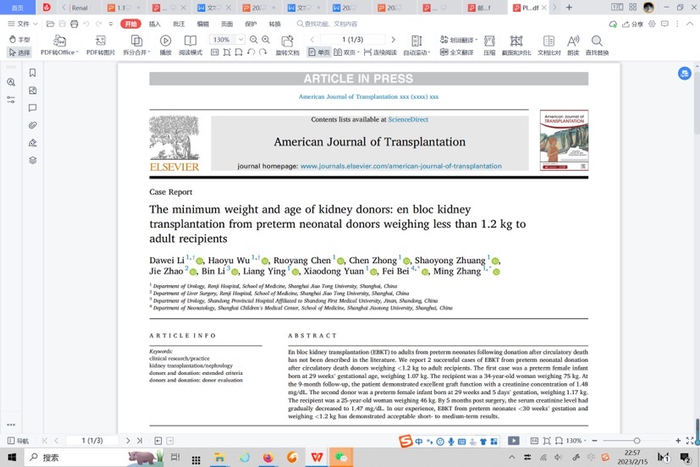Select the Hand (手型) tool

coord(19,39)
